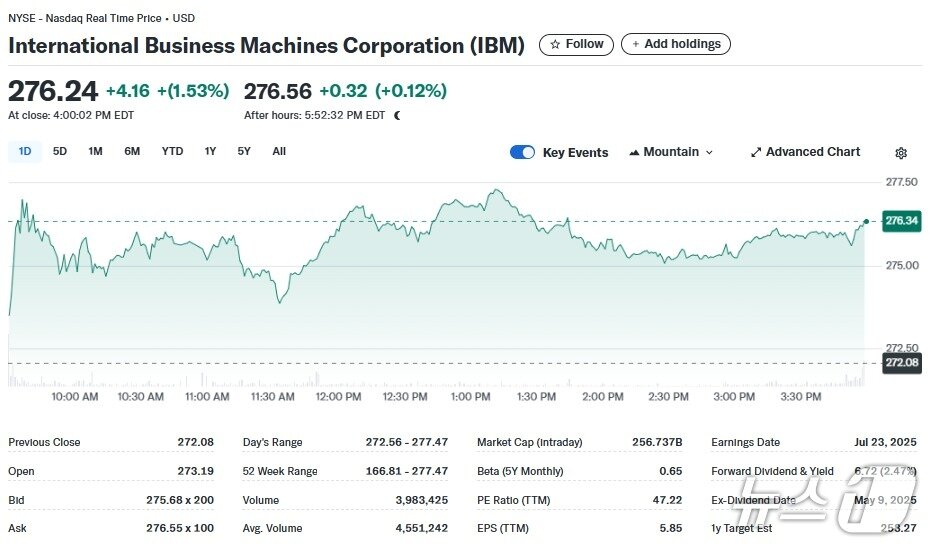Choose the 1Y range tab

(210, 151)
